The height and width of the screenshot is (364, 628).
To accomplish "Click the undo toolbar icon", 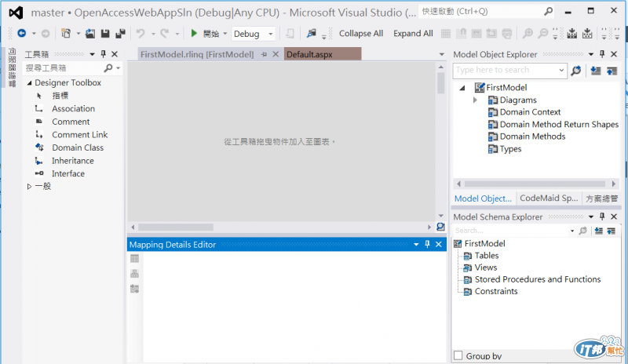I will 141,34.
